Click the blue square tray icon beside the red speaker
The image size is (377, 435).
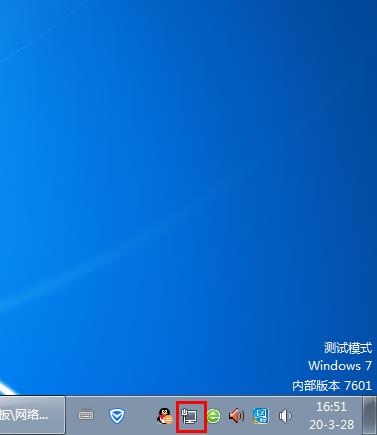(261, 416)
